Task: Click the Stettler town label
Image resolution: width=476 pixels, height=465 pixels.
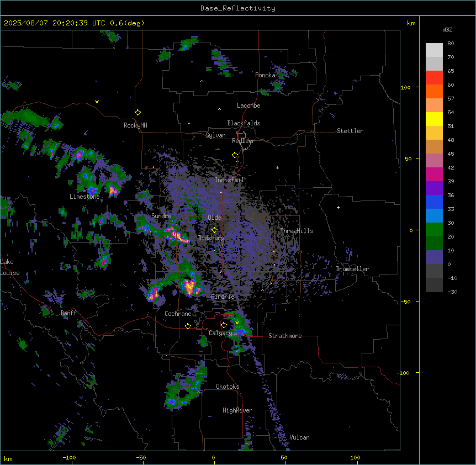Action: coord(350,131)
